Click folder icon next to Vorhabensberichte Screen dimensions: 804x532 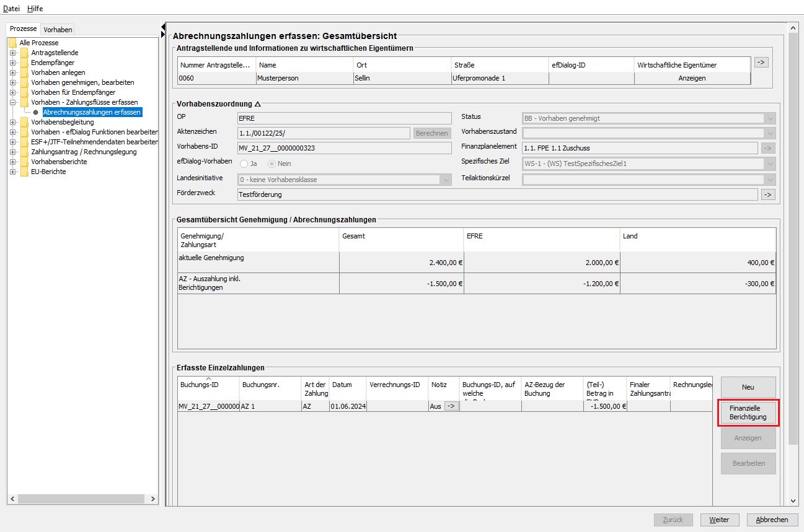[x=24, y=162]
